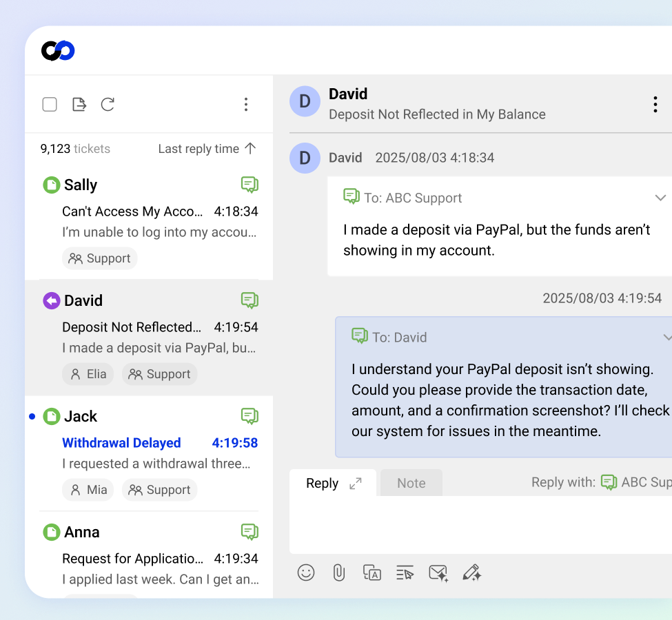Click chat icon next to To: David
This screenshot has height=620, width=672.
pos(360,335)
